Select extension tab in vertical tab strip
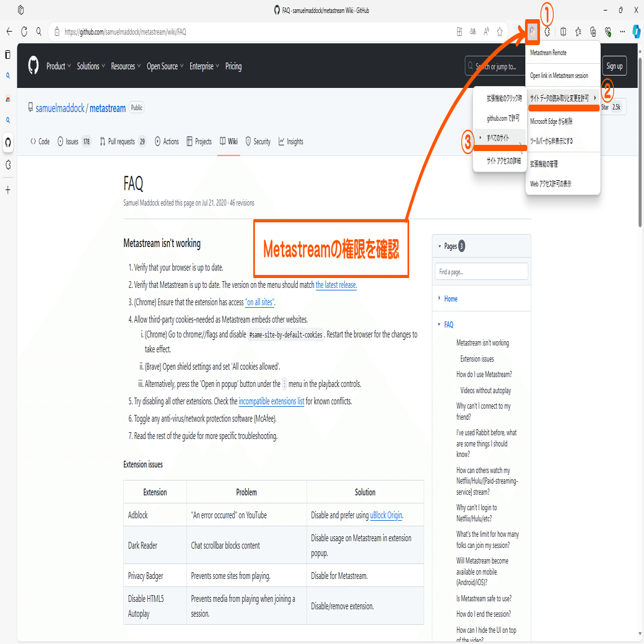644x644 pixels. click(x=8, y=165)
